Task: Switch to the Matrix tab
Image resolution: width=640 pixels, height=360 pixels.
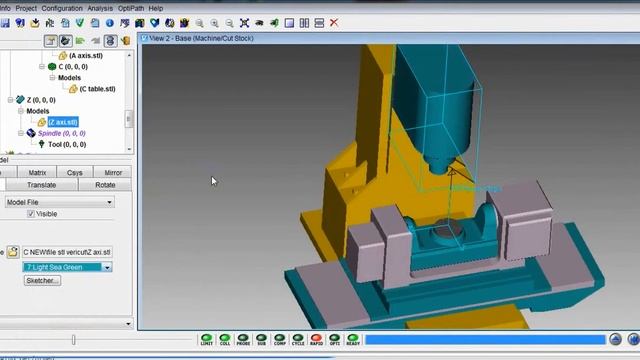Action: [x=37, y=173]
